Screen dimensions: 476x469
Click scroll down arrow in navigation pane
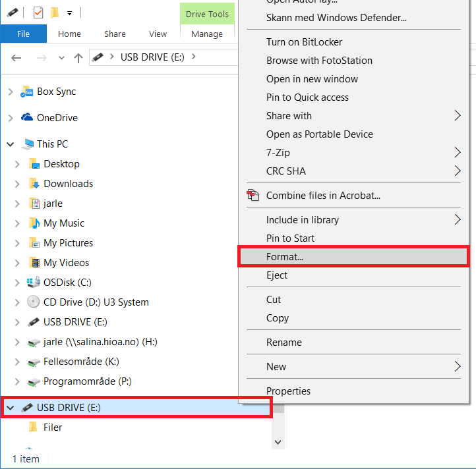pos(278,442)
